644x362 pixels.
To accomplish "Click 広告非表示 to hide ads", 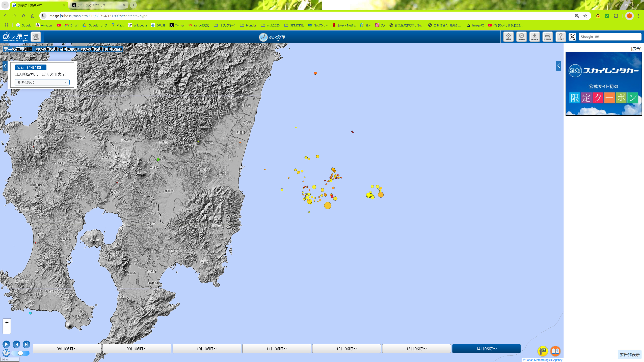I will tap(630, 355).
